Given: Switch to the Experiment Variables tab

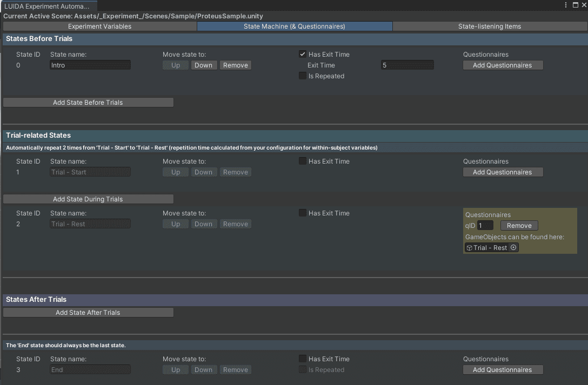Looking at the screenshot, I should click(100, 26).
